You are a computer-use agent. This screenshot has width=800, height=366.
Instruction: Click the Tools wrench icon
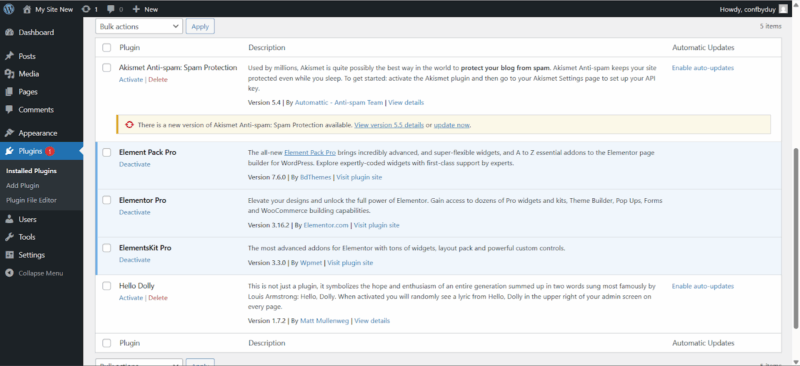click(x=9, y=237)
